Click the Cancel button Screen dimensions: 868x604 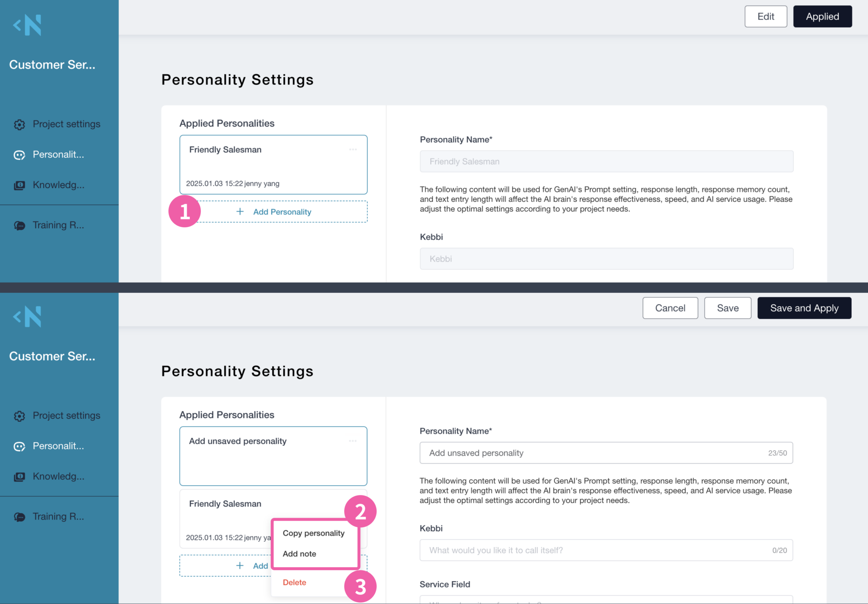click(670, 308)
